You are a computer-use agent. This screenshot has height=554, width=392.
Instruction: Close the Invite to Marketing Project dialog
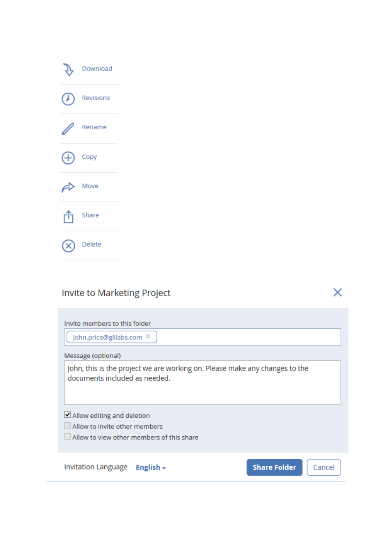pos(337,292)
